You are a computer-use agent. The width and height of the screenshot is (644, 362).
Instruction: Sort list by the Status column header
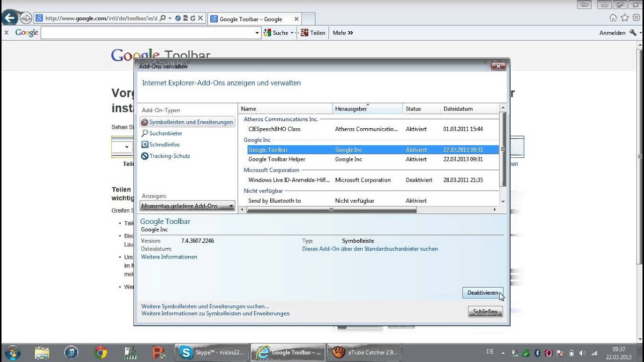(x=422, y=109)
